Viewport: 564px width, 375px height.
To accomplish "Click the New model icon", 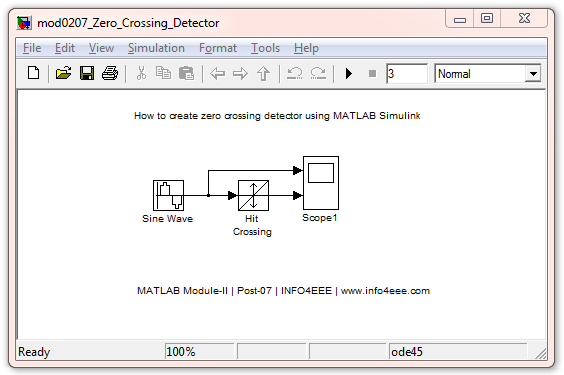I will coord(33,73).
